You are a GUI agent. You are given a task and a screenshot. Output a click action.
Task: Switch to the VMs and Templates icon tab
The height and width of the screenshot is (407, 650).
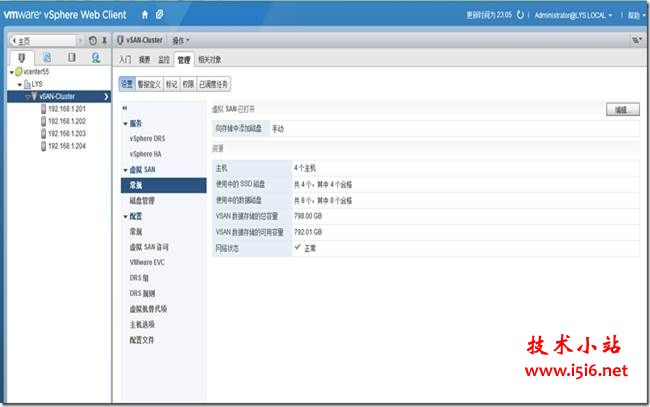[x=47, y=57]
